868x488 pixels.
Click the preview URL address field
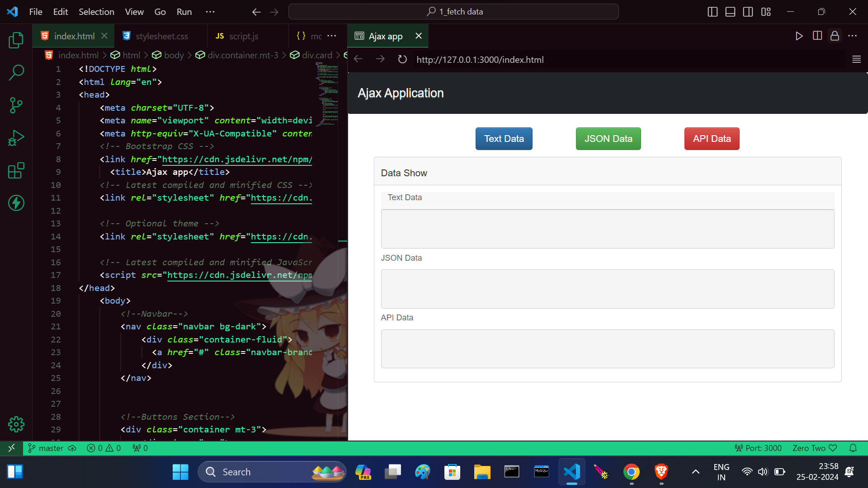click(629, 59)
